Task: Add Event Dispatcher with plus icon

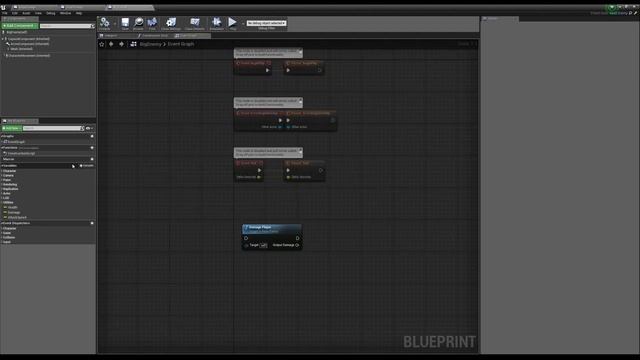Action: (x=92, y=223)
